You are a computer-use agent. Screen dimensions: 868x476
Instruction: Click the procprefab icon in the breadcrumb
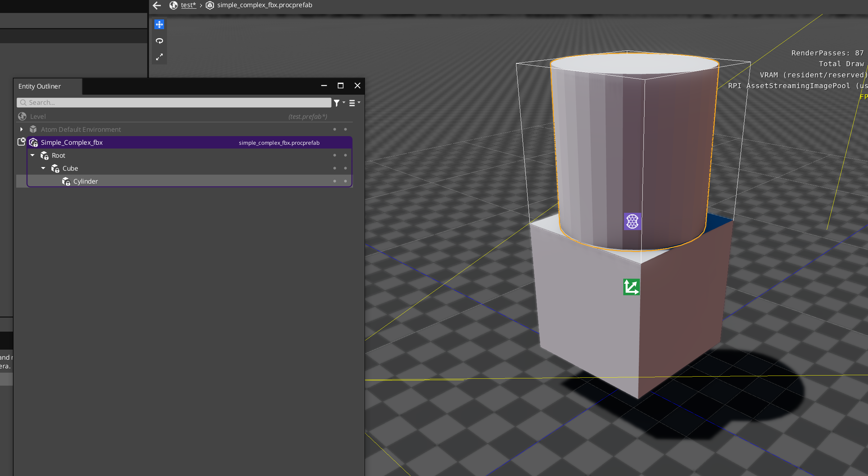pos(210,5)
